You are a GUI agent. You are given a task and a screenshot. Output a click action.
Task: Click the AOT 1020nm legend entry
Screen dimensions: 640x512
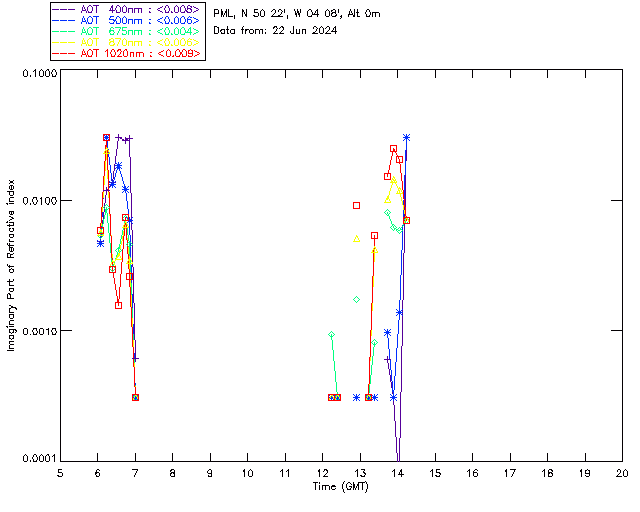pyautogui.click(x=127, y=53)
